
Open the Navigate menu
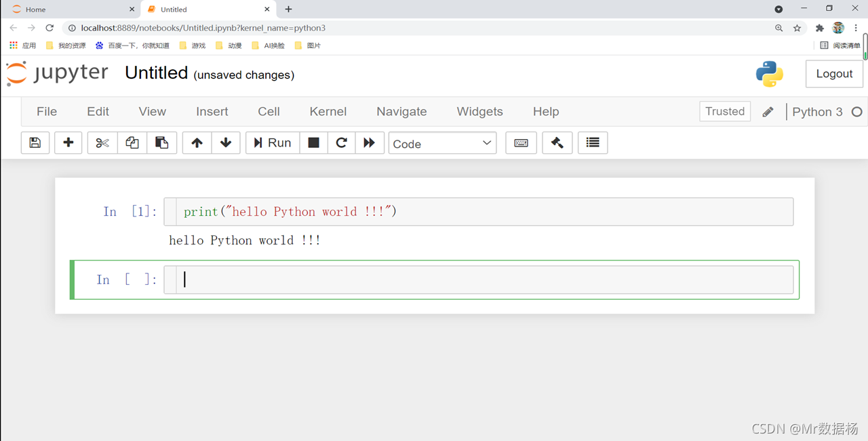(x=401, y=111)
